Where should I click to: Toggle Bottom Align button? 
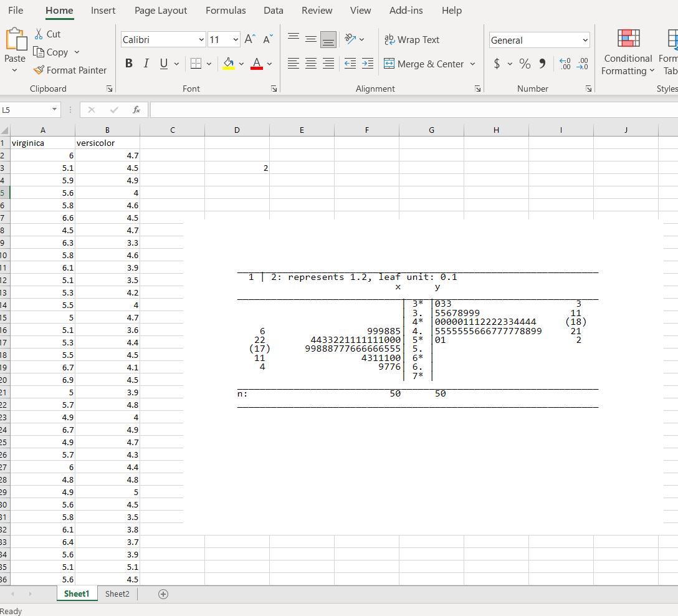328,39
